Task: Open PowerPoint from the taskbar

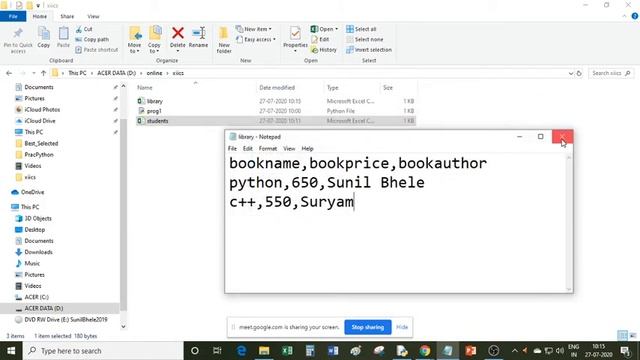Action: coord(471,351)
